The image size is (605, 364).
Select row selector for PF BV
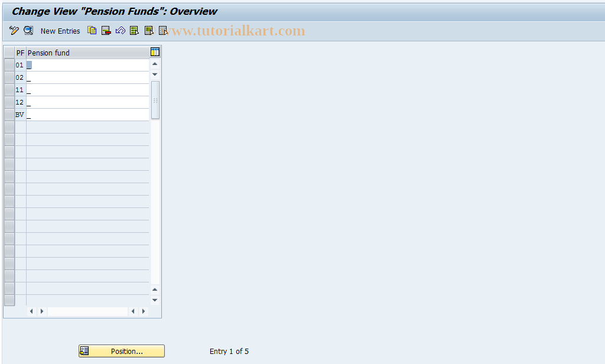pyautogui.click(x=9, y=114)
